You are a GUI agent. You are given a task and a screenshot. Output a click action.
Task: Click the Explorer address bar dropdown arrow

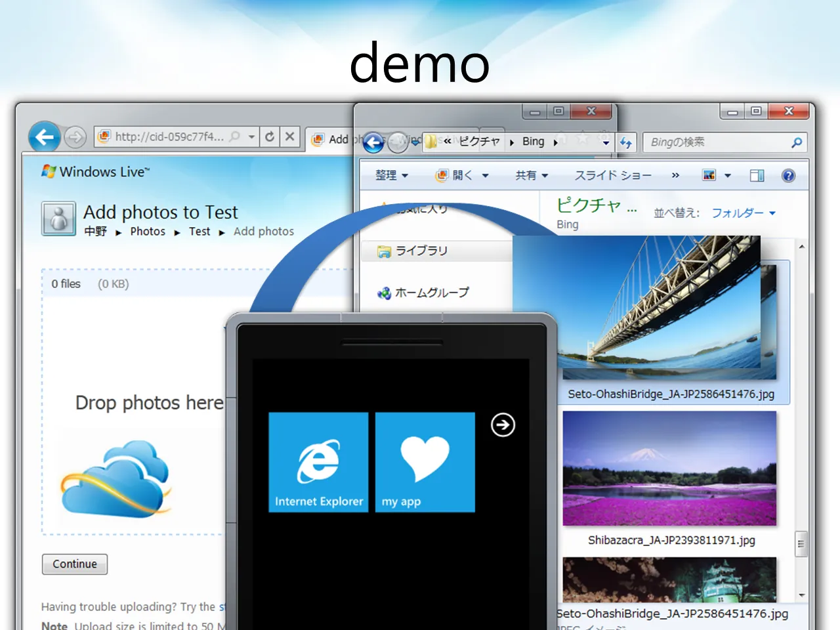click(606, 142)
